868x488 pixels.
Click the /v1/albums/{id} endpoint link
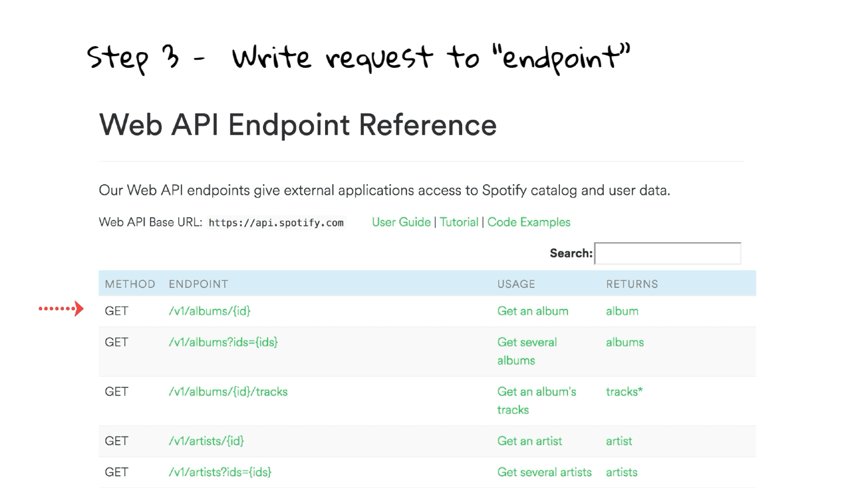(x=210, y=311)
